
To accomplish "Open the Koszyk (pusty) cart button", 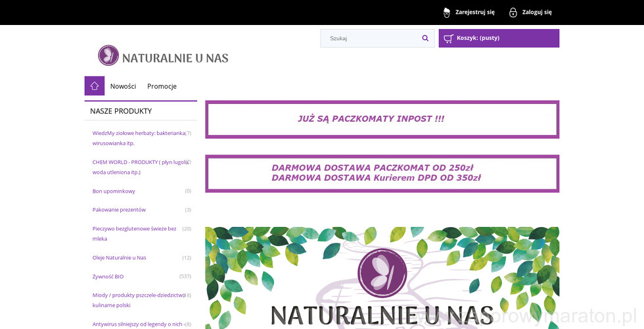I will (x=499, y=38).
